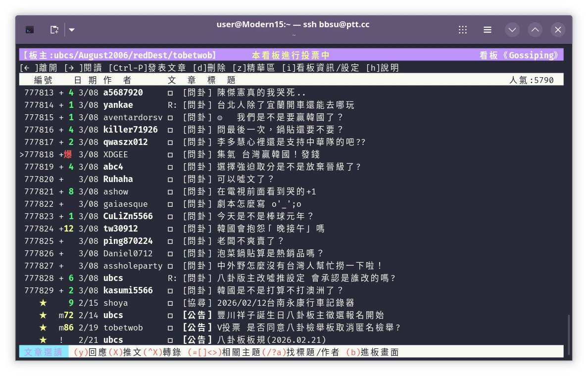This screenshot has width=588, height=376.
Task: Open the V投票 poll post by tobetwob
Action: 309,328
